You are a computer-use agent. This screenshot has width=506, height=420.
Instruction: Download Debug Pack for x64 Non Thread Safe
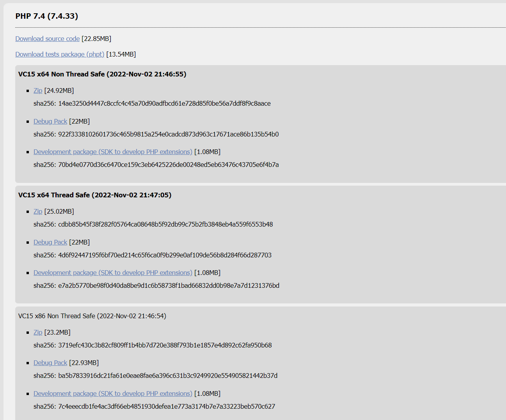coord(50,121)
